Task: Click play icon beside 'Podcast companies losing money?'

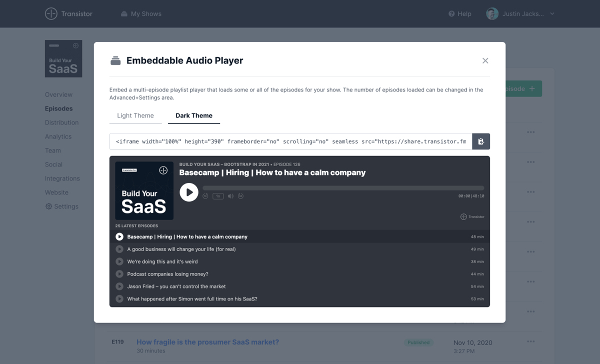Action: point(119,274)
